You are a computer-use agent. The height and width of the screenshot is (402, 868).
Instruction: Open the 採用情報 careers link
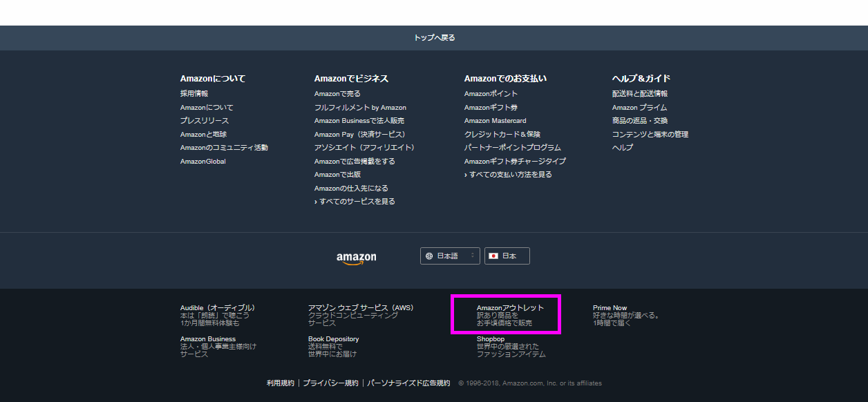pos(194,94)
